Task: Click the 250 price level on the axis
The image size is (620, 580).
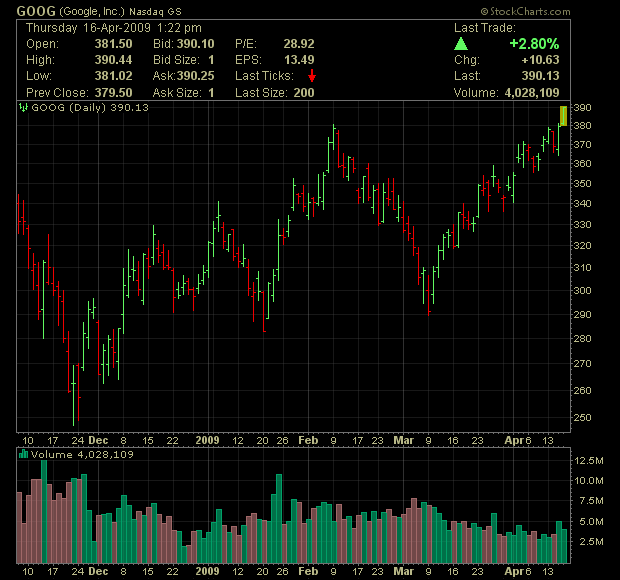Action: 583,418
